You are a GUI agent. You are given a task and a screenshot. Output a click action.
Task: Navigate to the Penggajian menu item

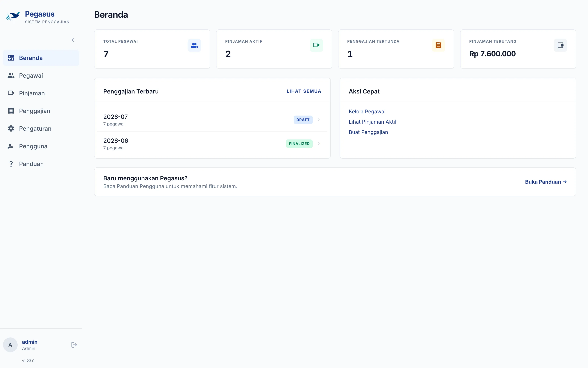pyautogui.click(x=41, y=111)
